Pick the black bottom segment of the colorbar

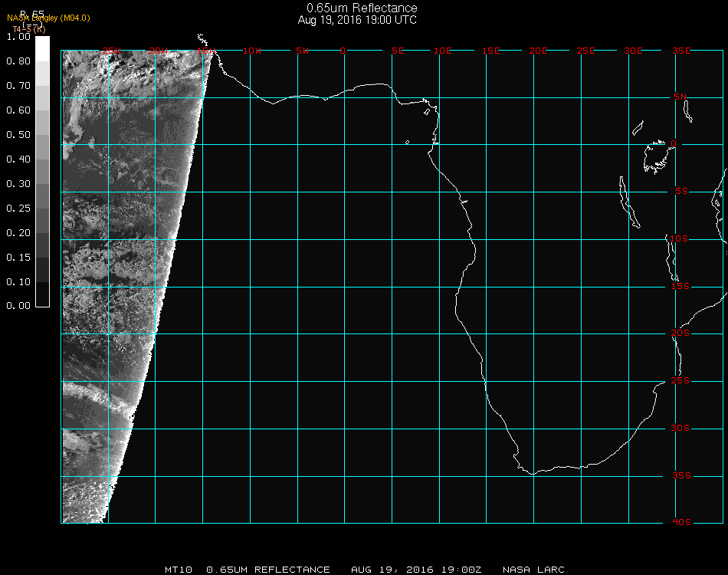[42, 294]
